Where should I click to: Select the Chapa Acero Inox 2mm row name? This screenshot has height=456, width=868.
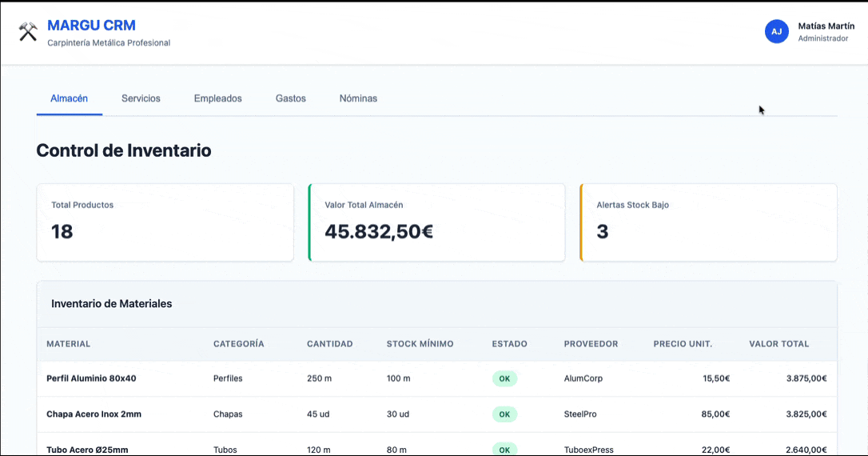click(94, 414)
